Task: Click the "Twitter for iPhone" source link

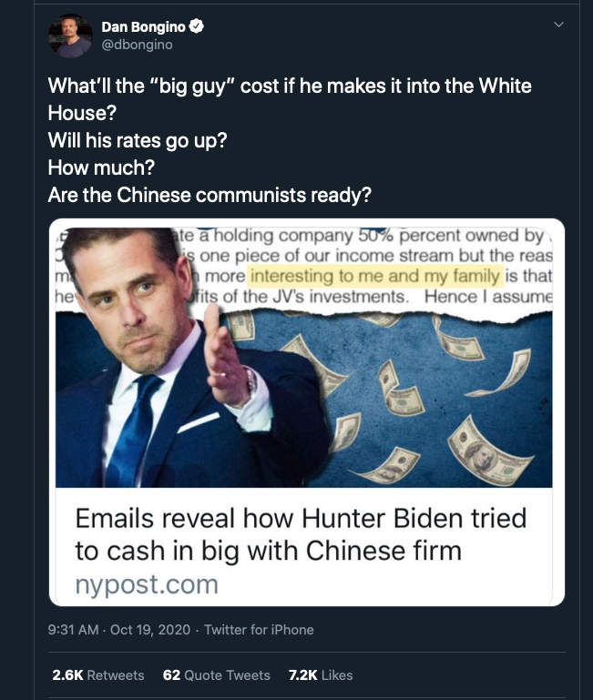Action: pos(258,629)
